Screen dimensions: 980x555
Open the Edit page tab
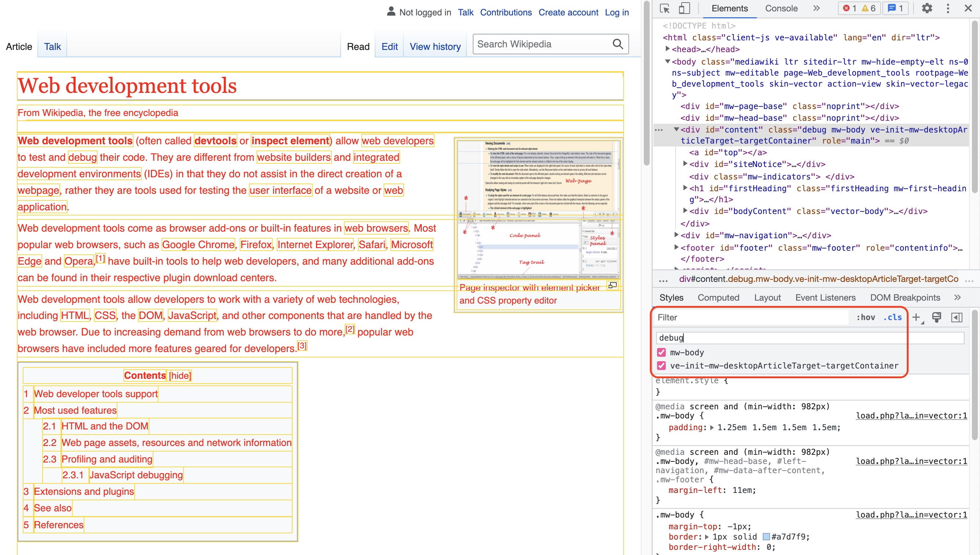click(x=389, y=47)
